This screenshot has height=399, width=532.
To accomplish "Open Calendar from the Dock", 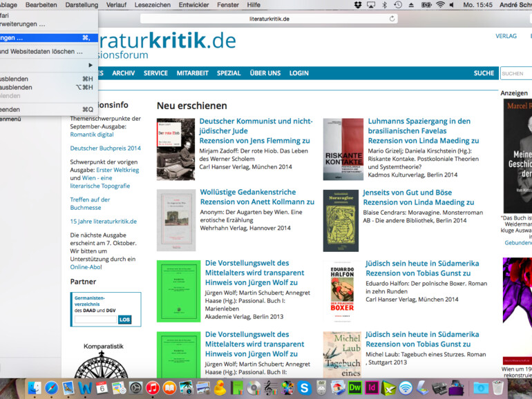I will (x=102, y=388).
